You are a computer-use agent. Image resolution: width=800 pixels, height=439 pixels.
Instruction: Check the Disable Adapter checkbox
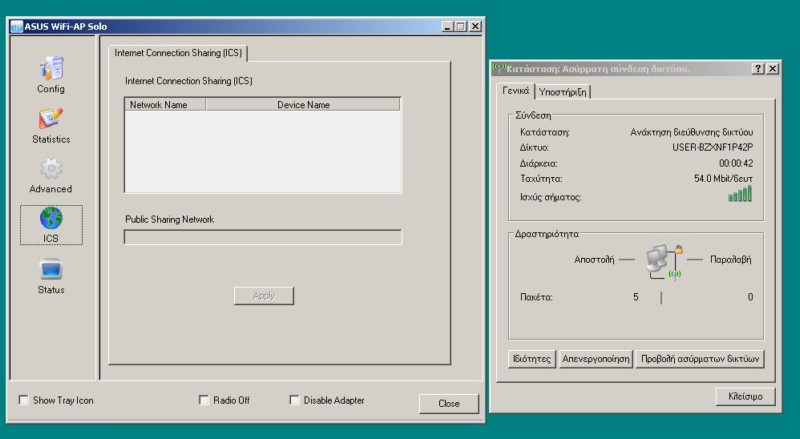click(x=294, y=400)
